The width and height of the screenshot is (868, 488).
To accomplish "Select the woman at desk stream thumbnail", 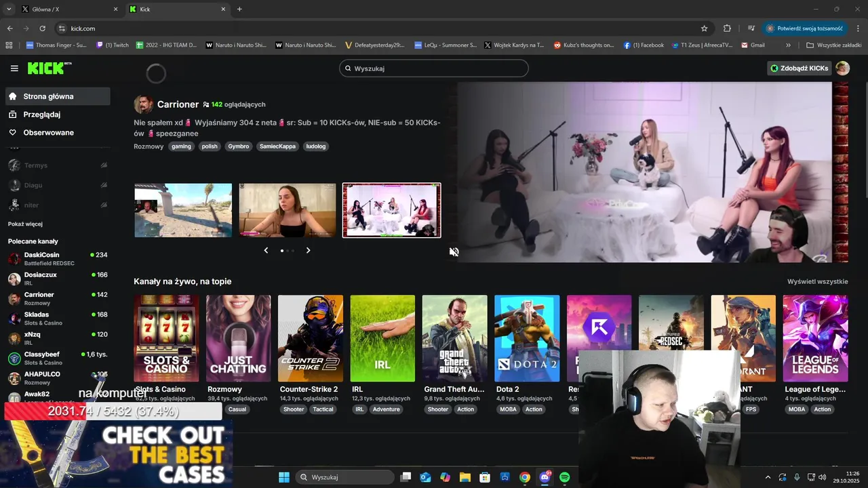I will pyautogui.click(x=288, y=210).
